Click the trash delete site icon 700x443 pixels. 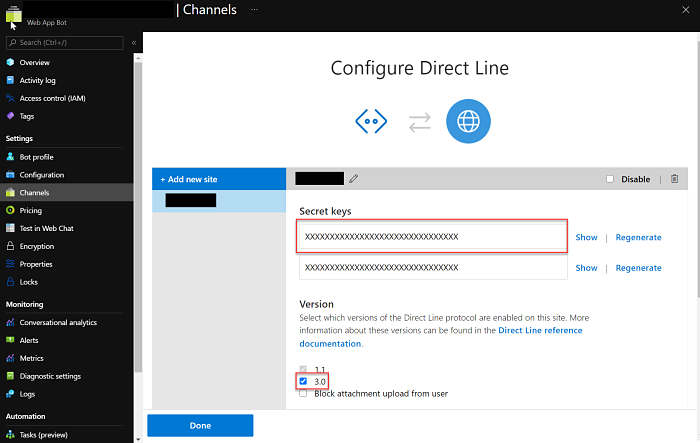675,179
